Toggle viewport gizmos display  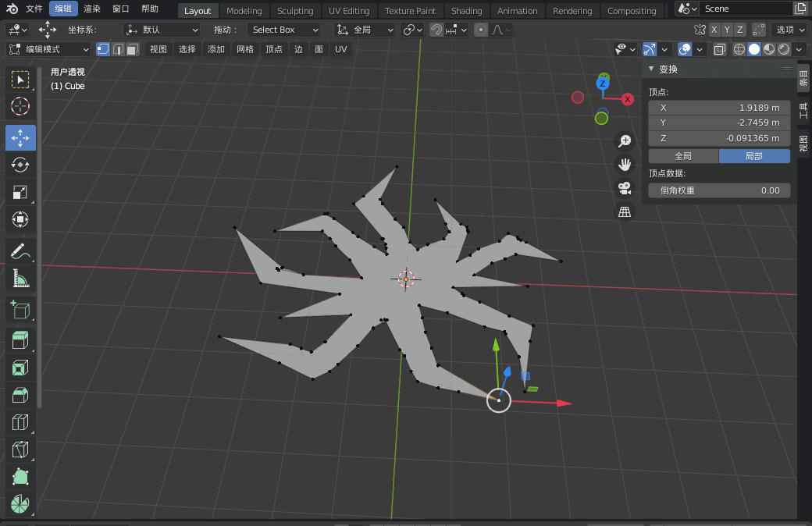click(650, 49)
